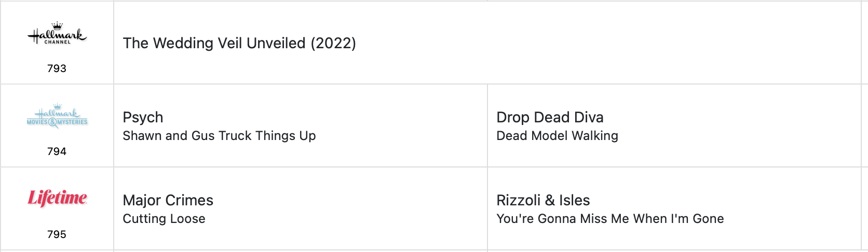The height and width of the screenshot is (252, 868).
Task: Click the (2022) year in Wedding Veil listing
Action: click(333, 43)
